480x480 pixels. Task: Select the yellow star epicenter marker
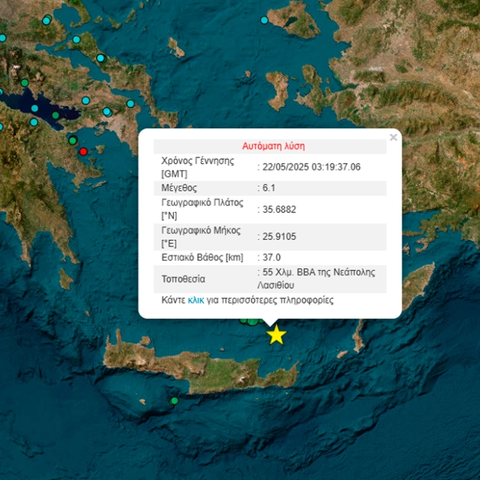coord(276,335)
